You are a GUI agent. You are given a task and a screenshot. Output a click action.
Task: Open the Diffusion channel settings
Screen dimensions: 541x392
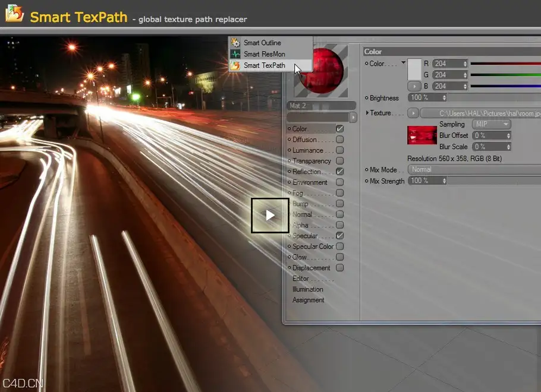(304, 140)
